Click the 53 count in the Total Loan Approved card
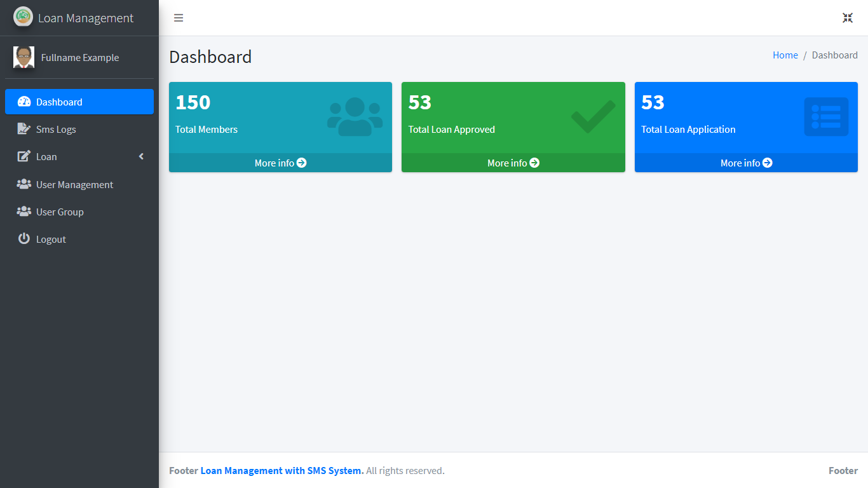The width and height of the screenshot is (868, 488). point(420,102)
